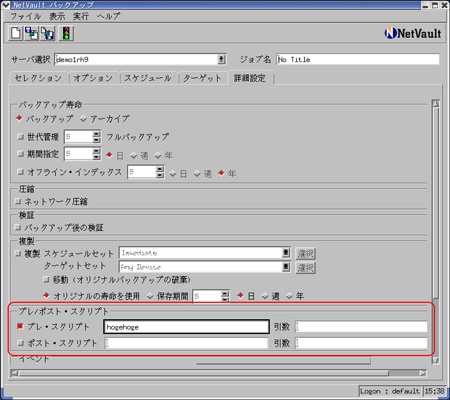Image resolution: width=450 pixels, height=400 pixels.
Task: Open the サーバ選択 dropdown arrow
Action: point(221,59)
